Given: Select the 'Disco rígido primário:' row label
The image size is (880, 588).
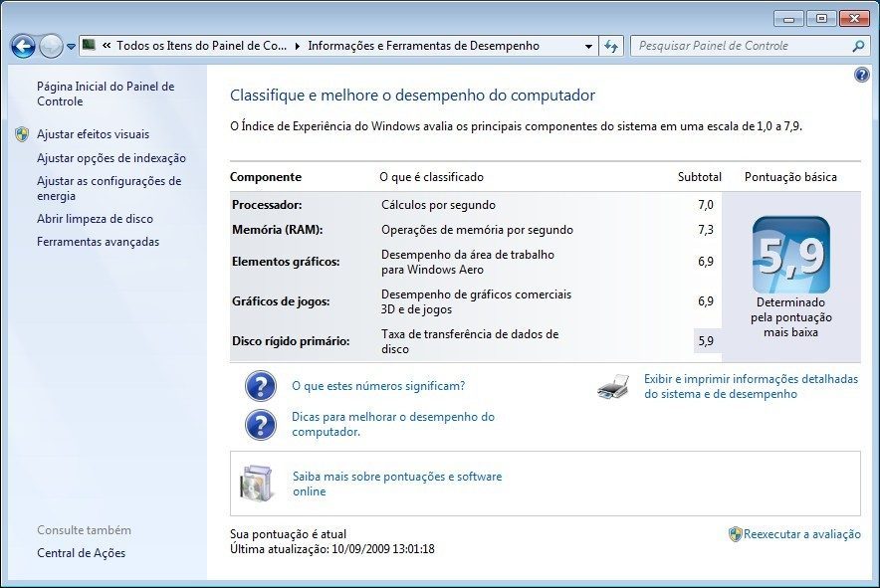Looking at the screenshot, I should pyautogui.click(x=291, y=341).
